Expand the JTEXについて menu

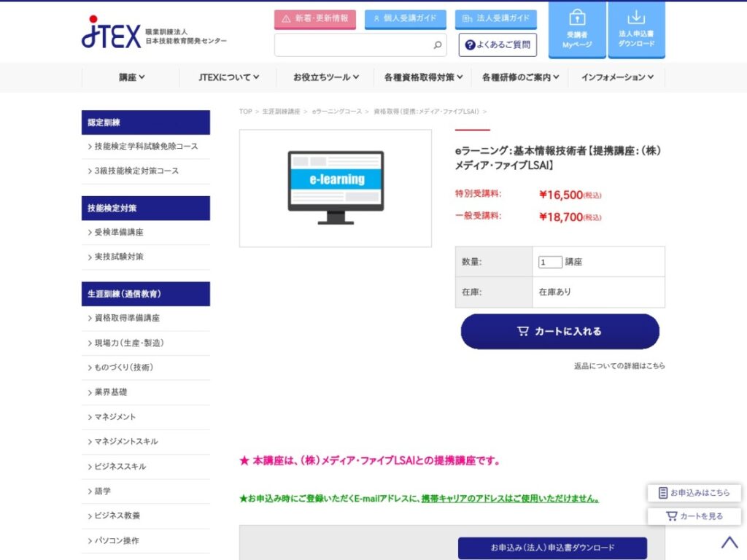pos(228,77)
